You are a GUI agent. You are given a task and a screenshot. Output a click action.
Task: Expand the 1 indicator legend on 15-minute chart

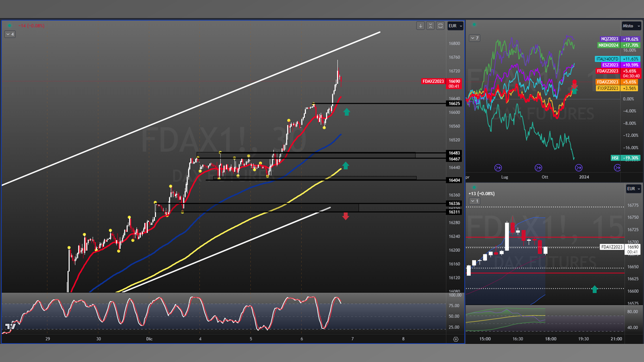(474, 201)
